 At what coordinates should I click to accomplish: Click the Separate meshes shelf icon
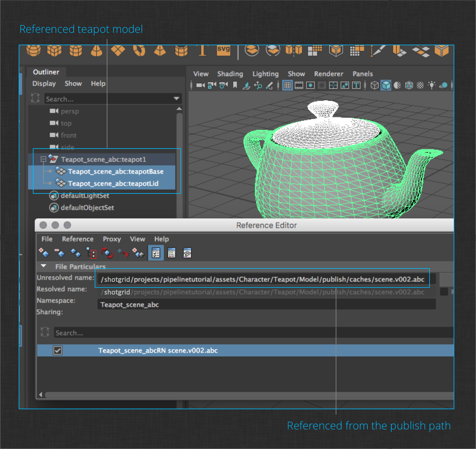(273, 50)
